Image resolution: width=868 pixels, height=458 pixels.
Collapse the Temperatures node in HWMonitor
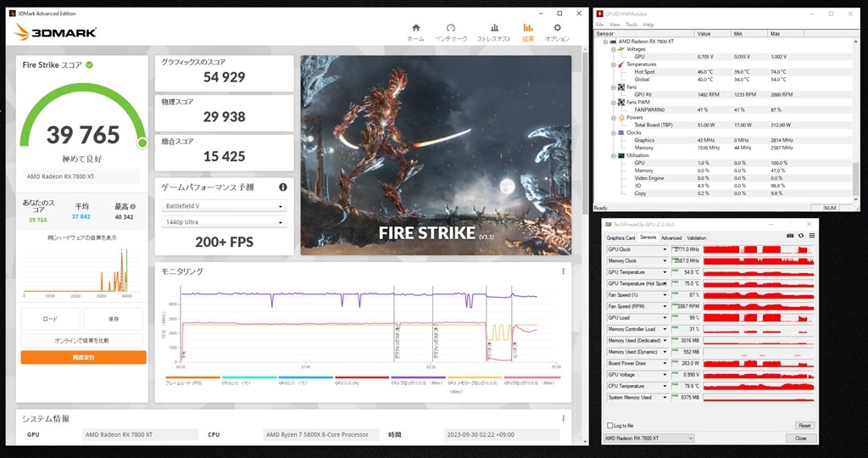(614, 64)
